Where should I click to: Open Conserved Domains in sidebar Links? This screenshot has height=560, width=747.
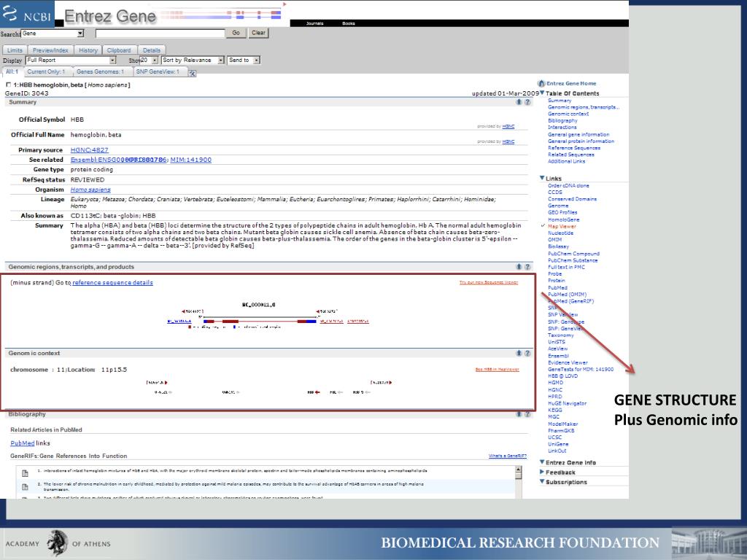click(572, 199)
